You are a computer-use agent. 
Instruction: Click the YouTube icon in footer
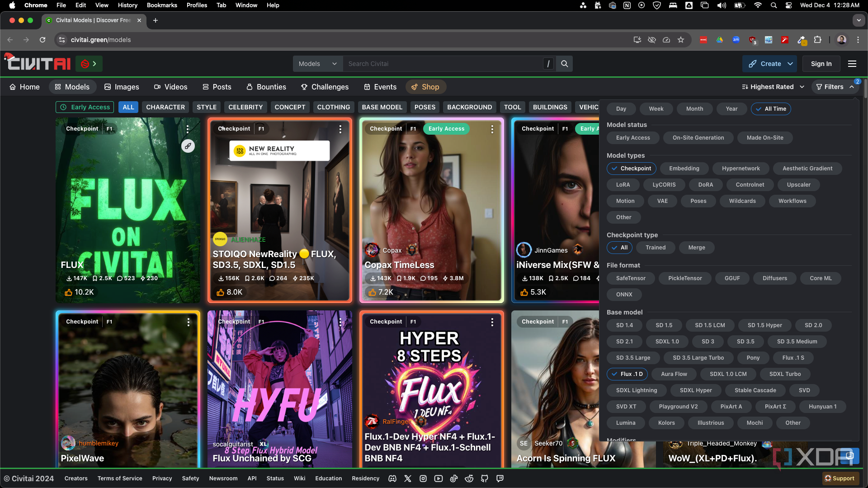pos(439,479)
